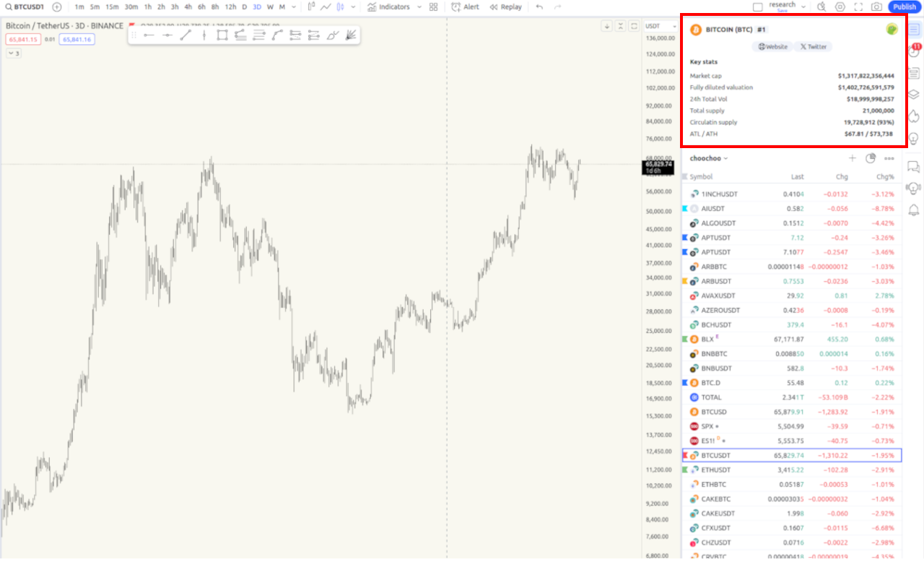924x578 pixels.
Task: Open the USDT currency dropdown
Action: [657, 26]
